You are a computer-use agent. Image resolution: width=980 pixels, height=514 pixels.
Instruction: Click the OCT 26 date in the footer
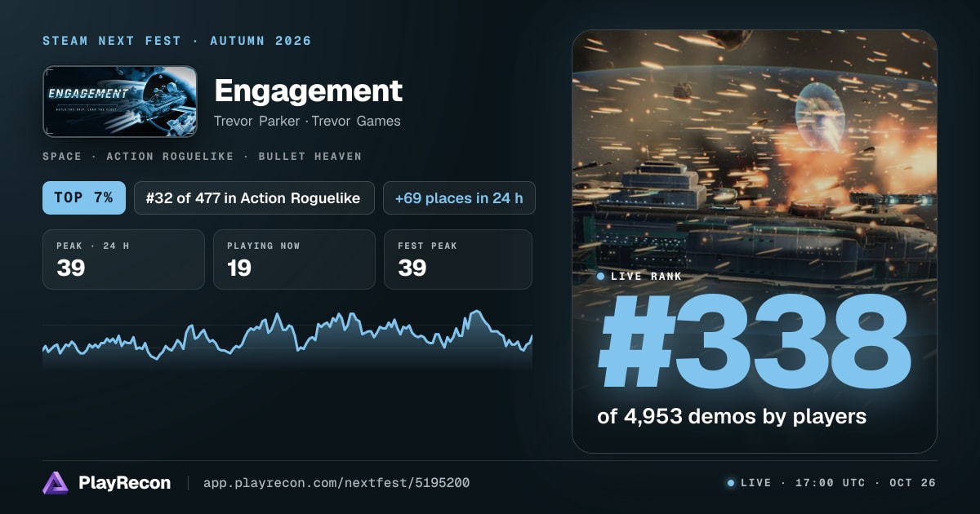tap(912, 483)
